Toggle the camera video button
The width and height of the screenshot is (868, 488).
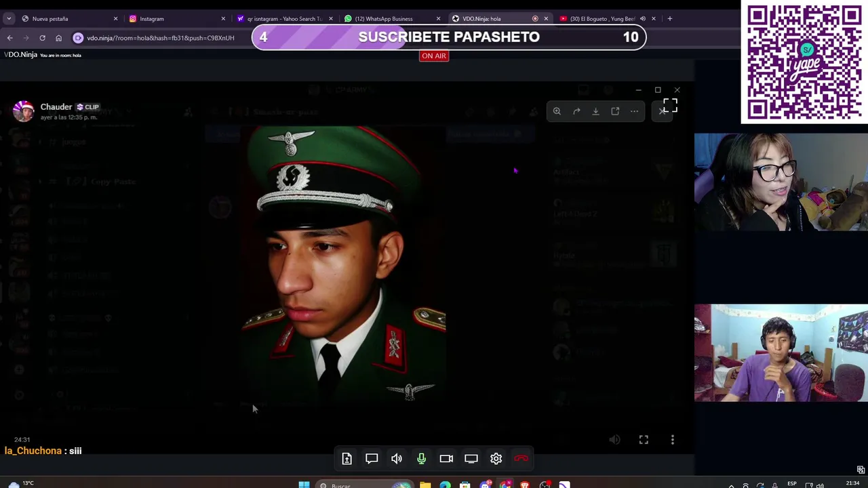point(446,459)
